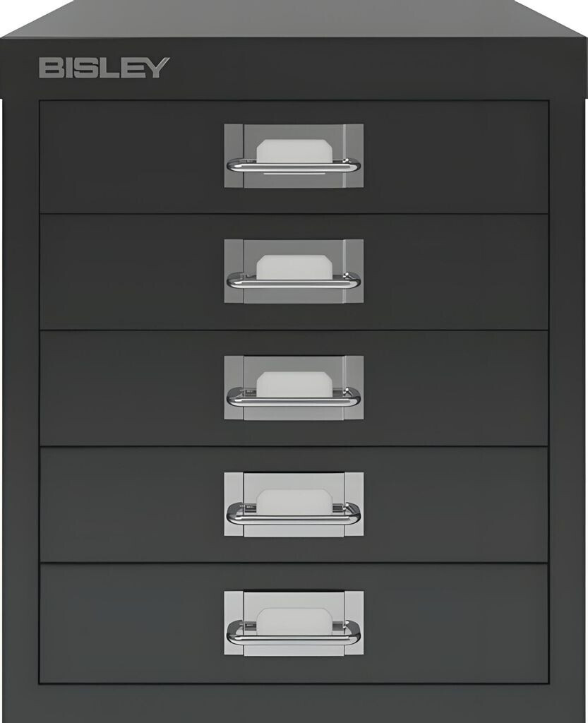Select the white label card on bottom drawer

pos(294,621)
